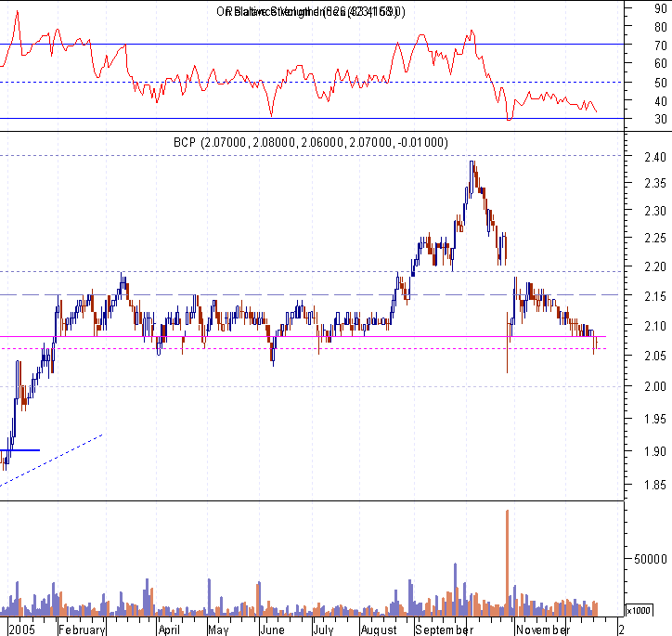Click the July label on time axis

click(323, 630)
